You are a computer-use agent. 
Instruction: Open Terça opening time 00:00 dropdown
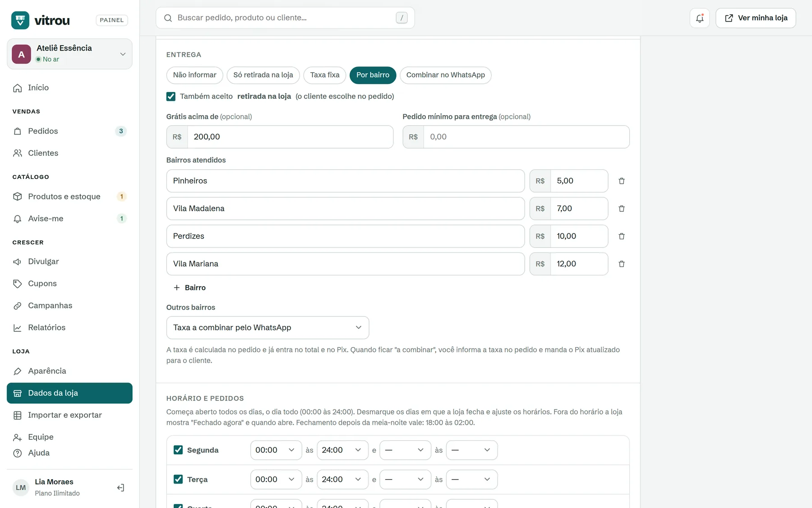(x=276, y=480)
